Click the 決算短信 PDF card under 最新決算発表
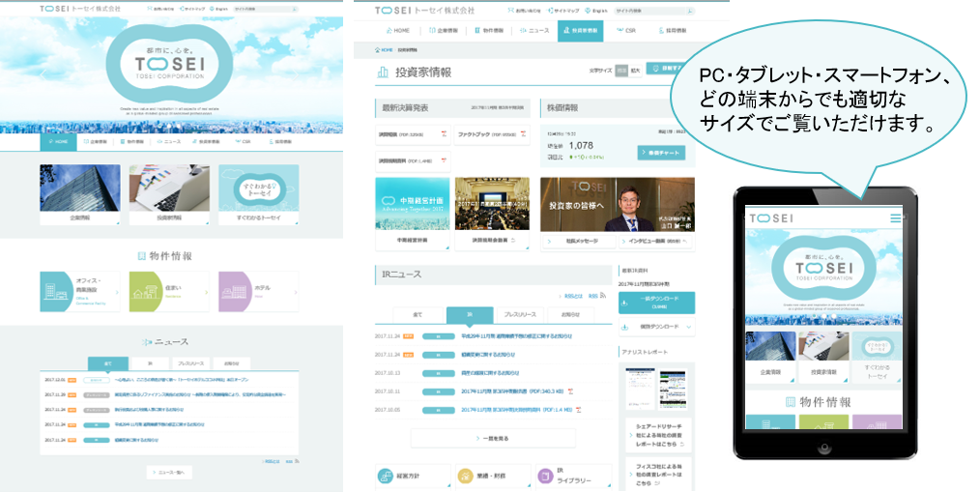 [413, 134]
